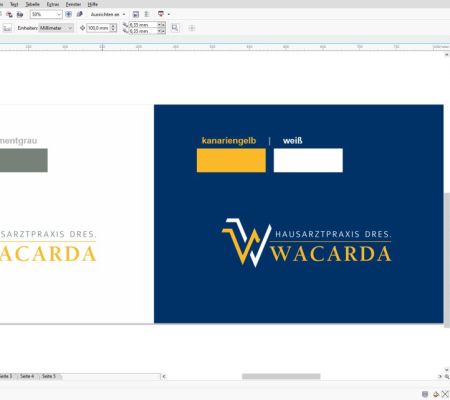
Task: Click the page layout icon left of Einheiten
Action: (7, 28)
